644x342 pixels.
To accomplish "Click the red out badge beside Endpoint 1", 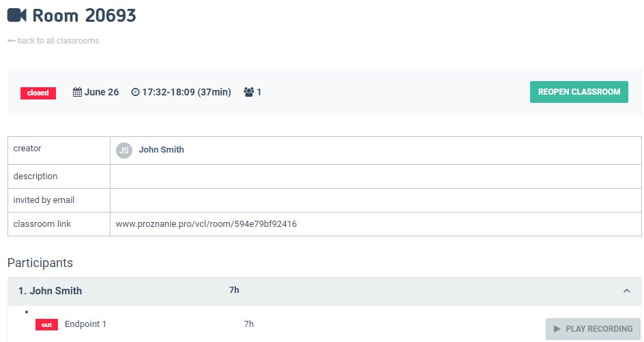I will pyautogui.click(x=46, y=325).
